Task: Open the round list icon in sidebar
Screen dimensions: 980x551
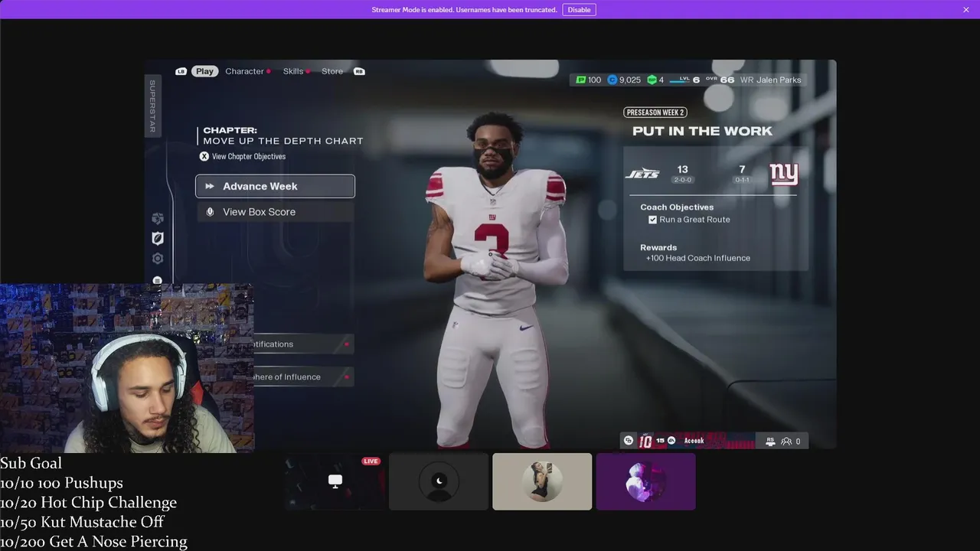Action: pyautogui.click(x=158, y=280)
